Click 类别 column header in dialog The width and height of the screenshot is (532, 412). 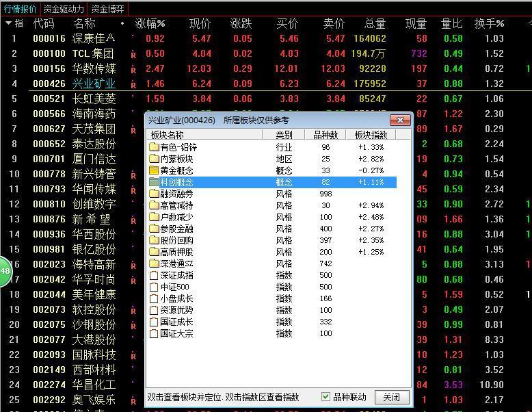(284, 135)
